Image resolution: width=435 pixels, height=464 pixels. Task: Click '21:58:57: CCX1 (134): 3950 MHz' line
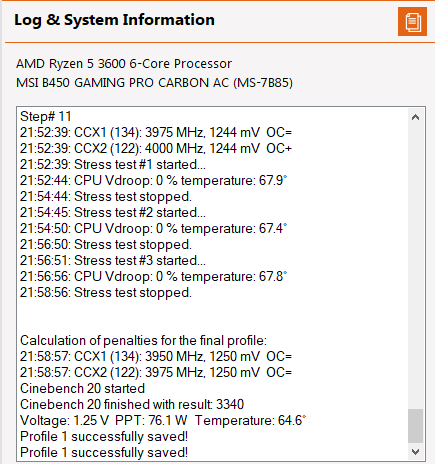[156, 356]
